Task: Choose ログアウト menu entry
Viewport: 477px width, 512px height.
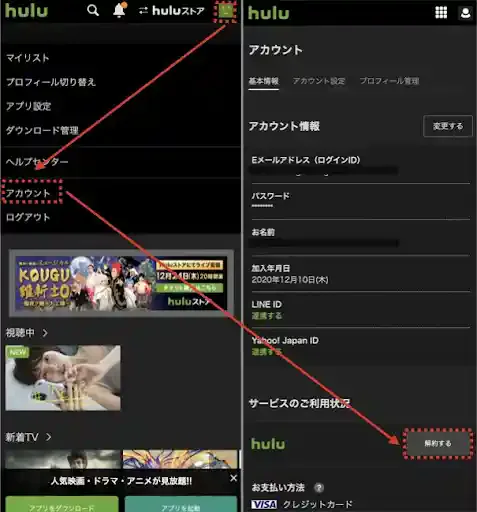Action: coord(28,217)
